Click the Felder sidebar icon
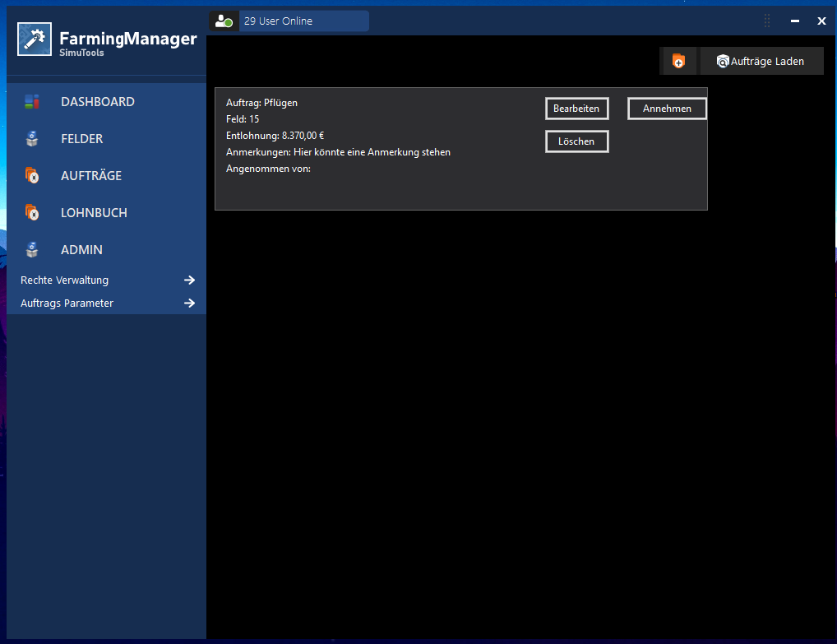837x644 pixels. 32,139
